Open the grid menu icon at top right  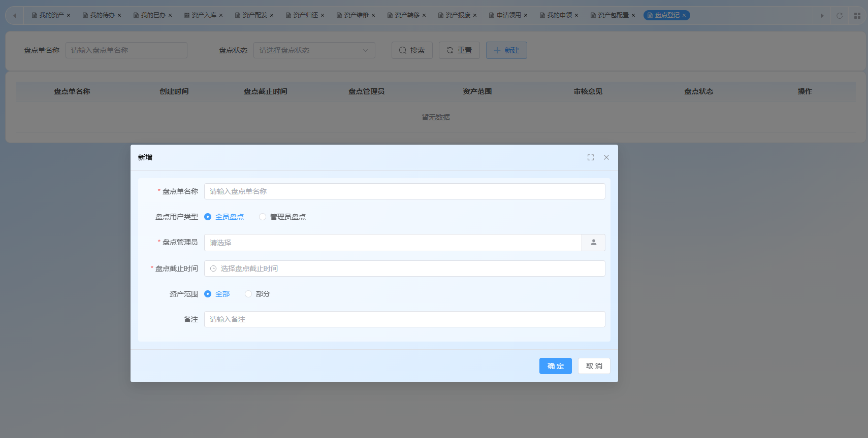[x=857, y=16]
